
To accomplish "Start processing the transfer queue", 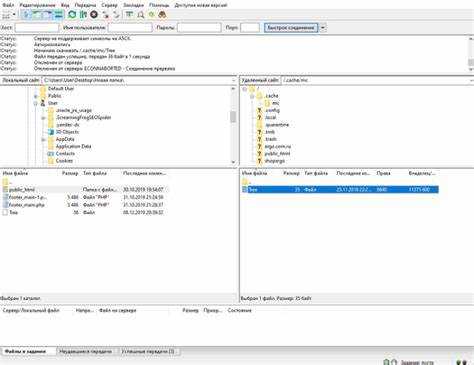I will 83,15.
